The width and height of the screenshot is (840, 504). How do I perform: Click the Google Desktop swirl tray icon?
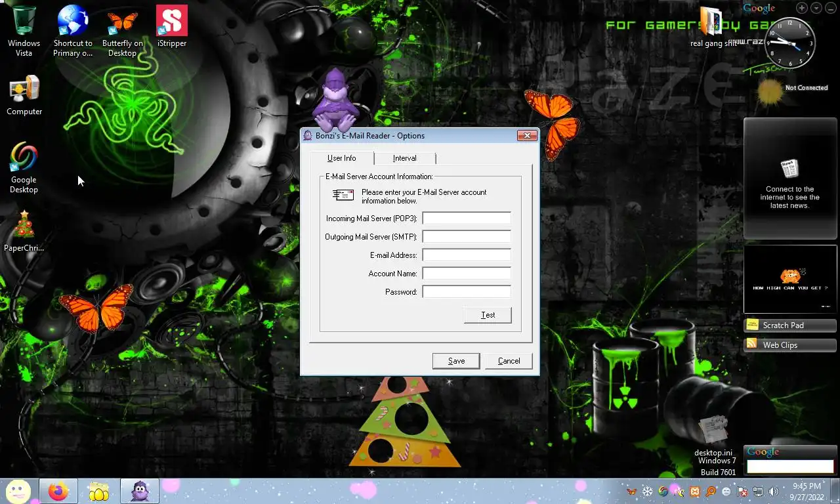(x=663, y=492)
